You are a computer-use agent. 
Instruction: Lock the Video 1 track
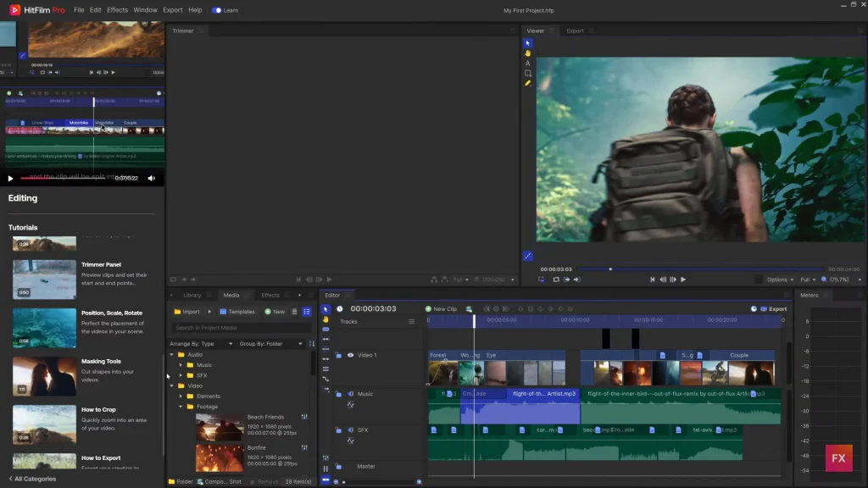click(338, 355)
